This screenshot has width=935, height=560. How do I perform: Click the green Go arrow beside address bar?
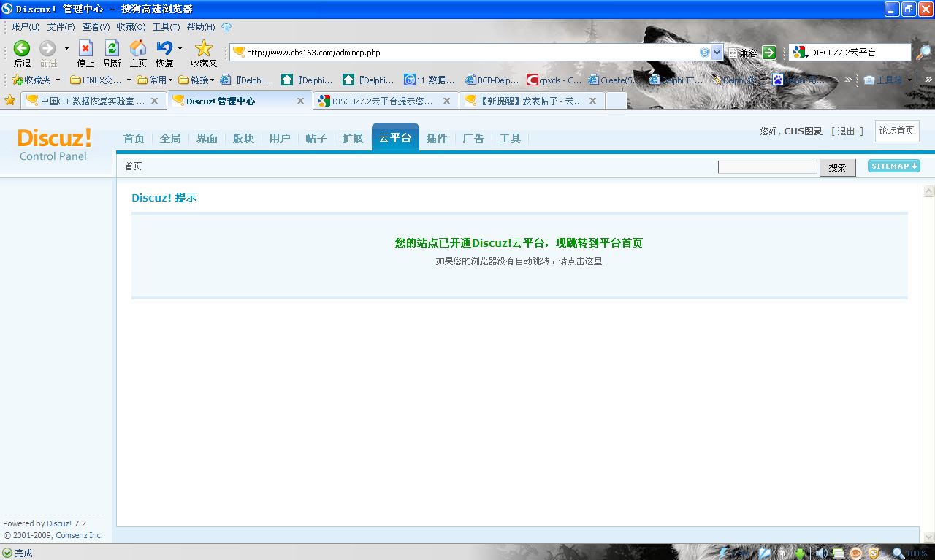coord(768,53)
